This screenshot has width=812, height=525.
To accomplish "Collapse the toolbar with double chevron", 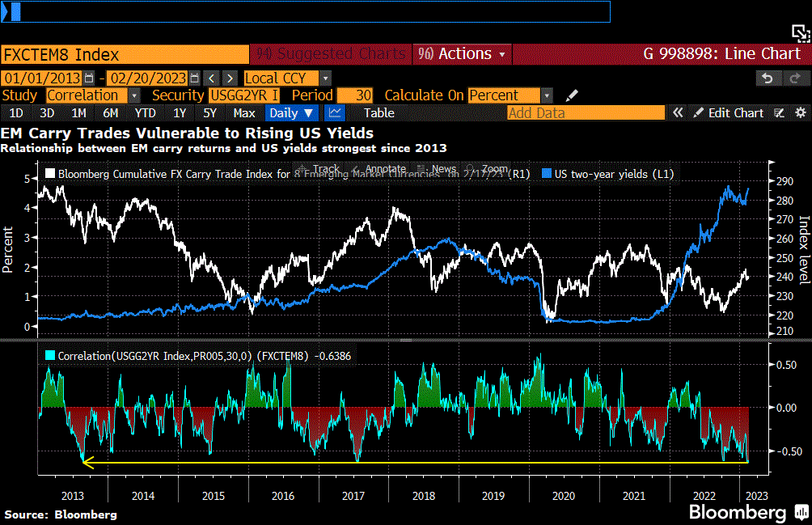I will 678,113.
